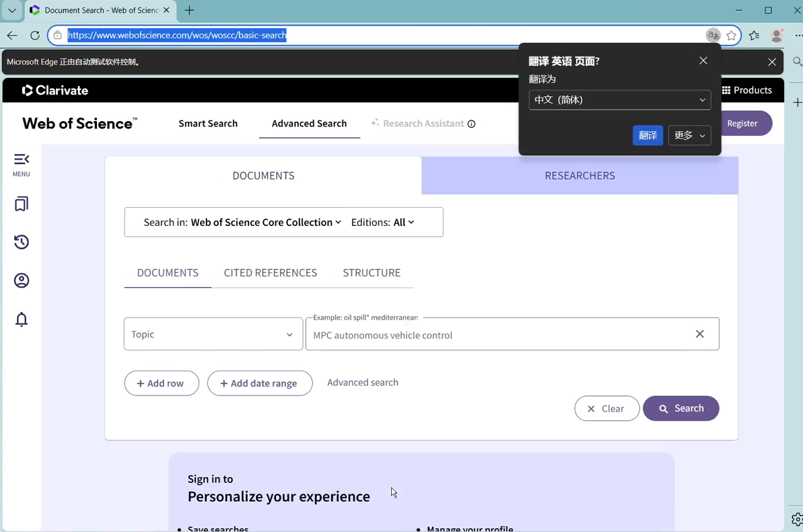Image resolution: width=803 pixels, height=532 pixels.
Task: Click the Clarivate logo
Action: click(55, 91)
